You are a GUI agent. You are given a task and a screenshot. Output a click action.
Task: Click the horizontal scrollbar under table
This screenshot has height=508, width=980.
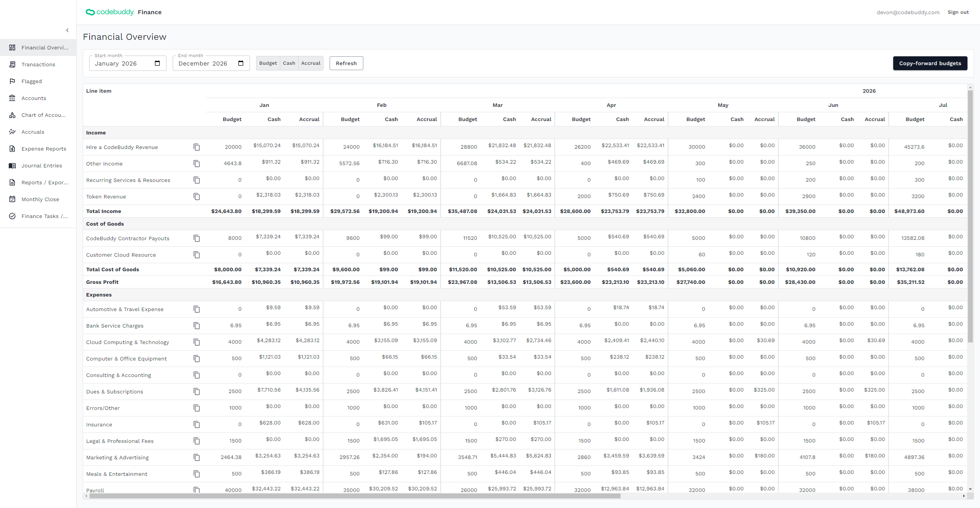[x=354, y=496]
